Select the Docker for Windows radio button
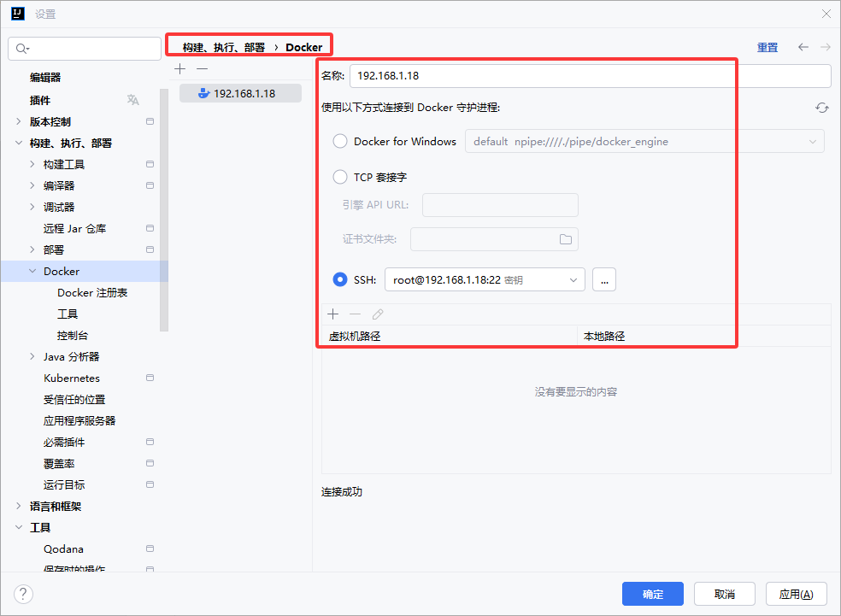This screenshot has width=841, height=616. pyautogui.click(x=340, y=141)
